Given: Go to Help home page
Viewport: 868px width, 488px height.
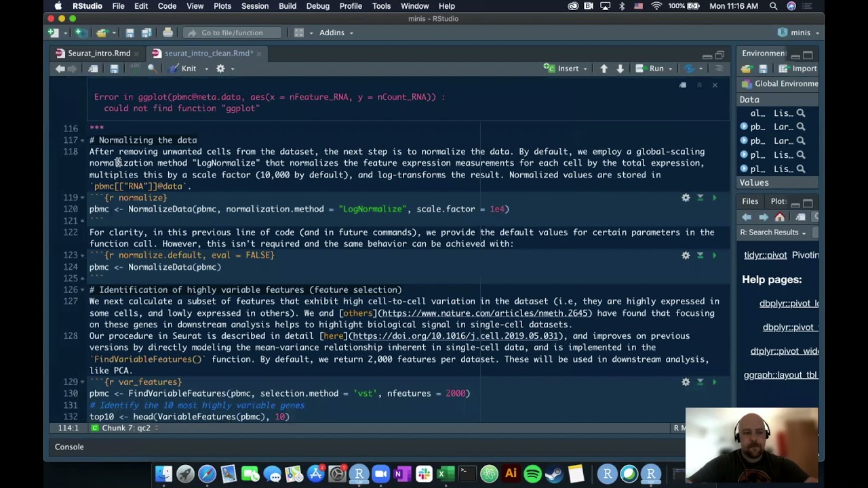Looking at the screenshot, I should [x=780, y=217].
